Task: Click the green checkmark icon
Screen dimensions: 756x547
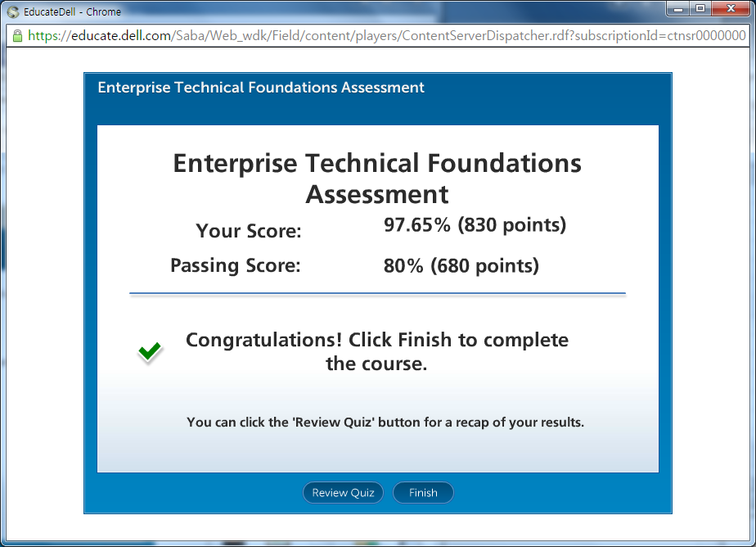Action: click(x=150, y=352)
